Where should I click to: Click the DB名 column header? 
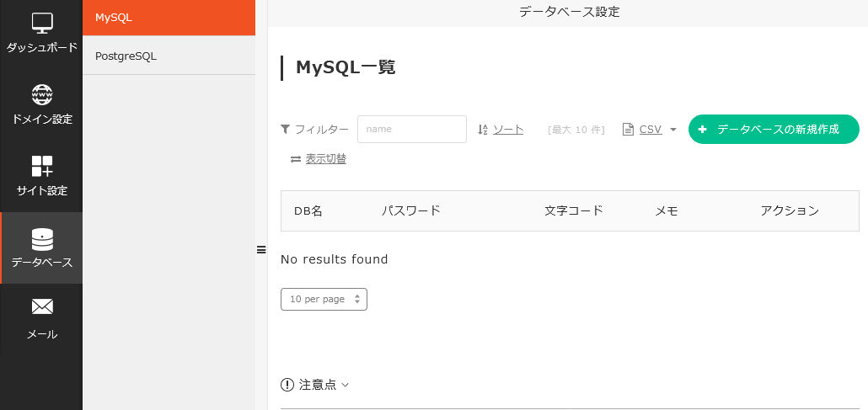[x=308, y=210]
